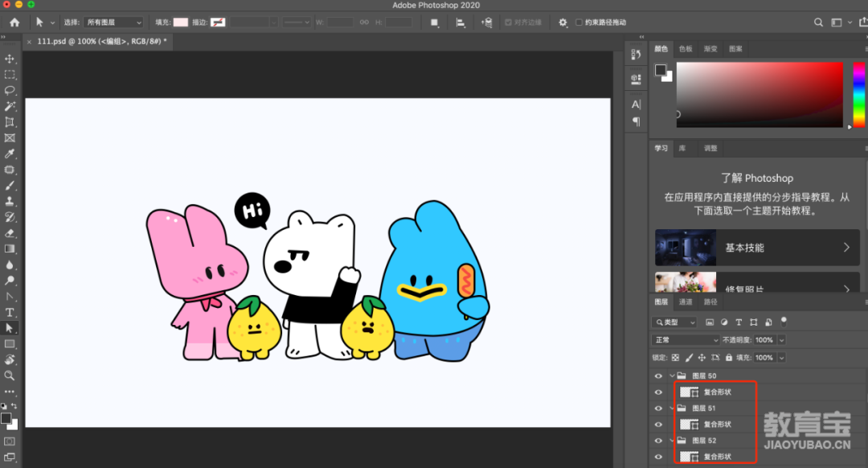The width and height of the screenshot is (868, 468).
Task: Filter layers by type layers
Action: [739, 322]
